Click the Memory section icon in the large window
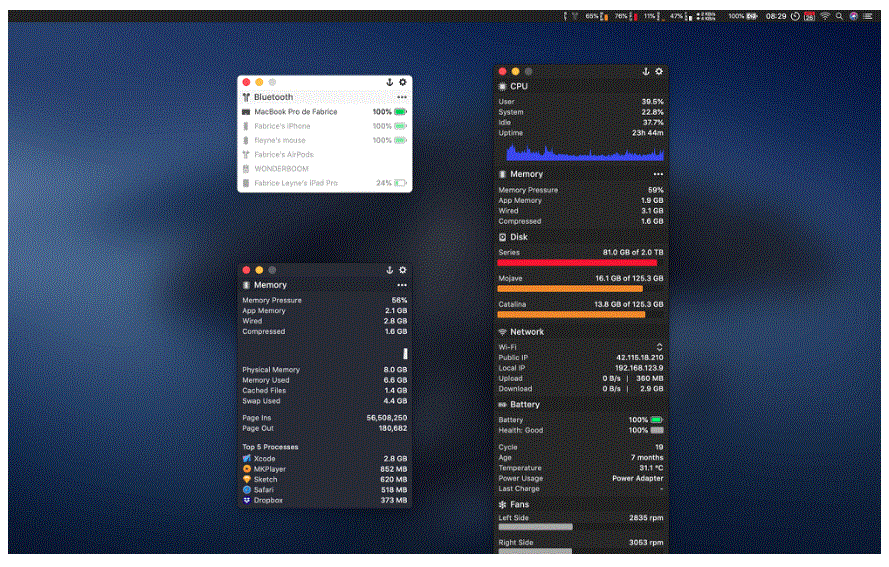Screen dimensions: 889x567 click(502, 174)
